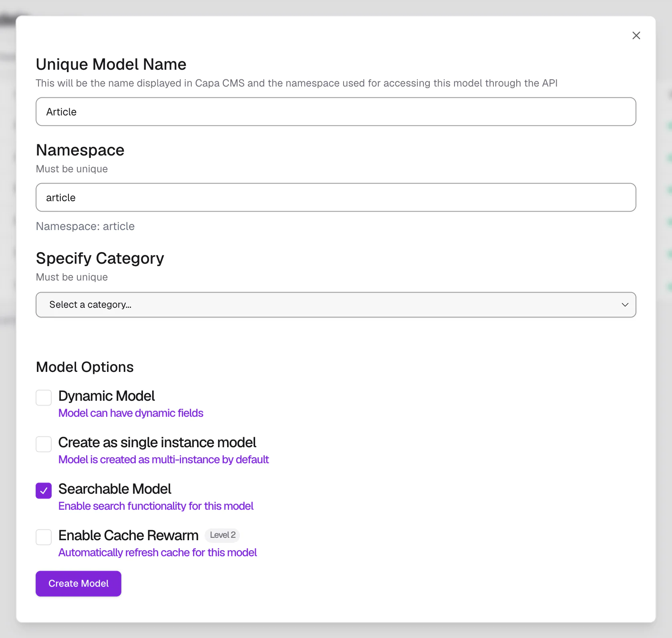
Task: Tick the Dynamic Model checkbox
Action: 44,398
